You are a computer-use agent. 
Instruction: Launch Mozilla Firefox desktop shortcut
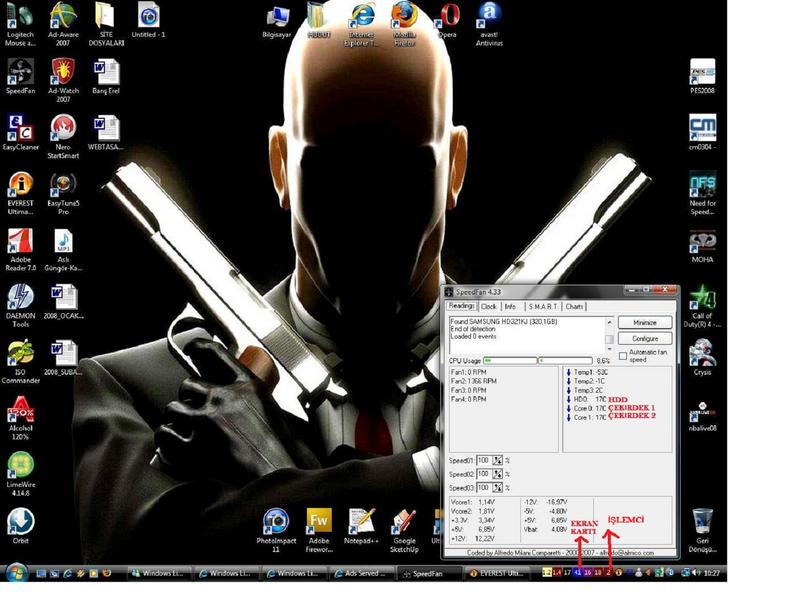coord(404,24)
